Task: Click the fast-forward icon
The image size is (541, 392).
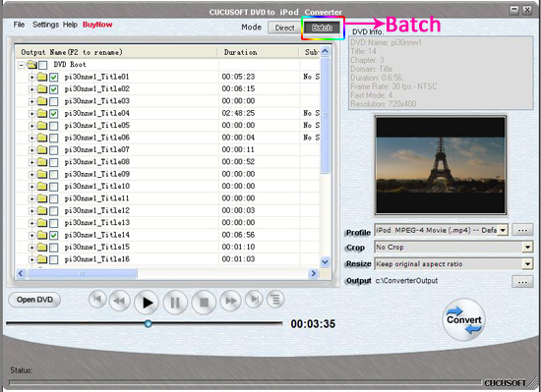Action: coord(230,301)
